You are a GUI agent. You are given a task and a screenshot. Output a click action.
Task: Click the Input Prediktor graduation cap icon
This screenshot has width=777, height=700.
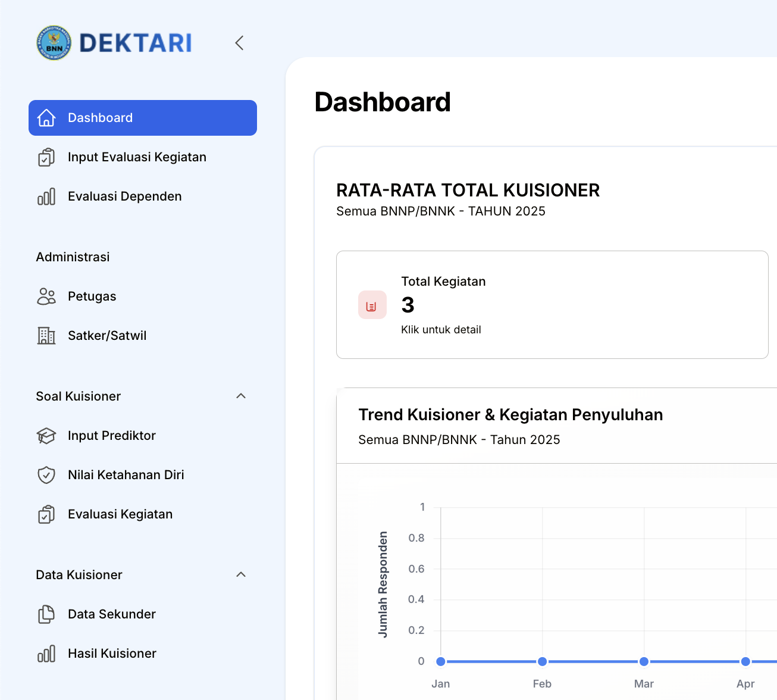coord(46,436)
